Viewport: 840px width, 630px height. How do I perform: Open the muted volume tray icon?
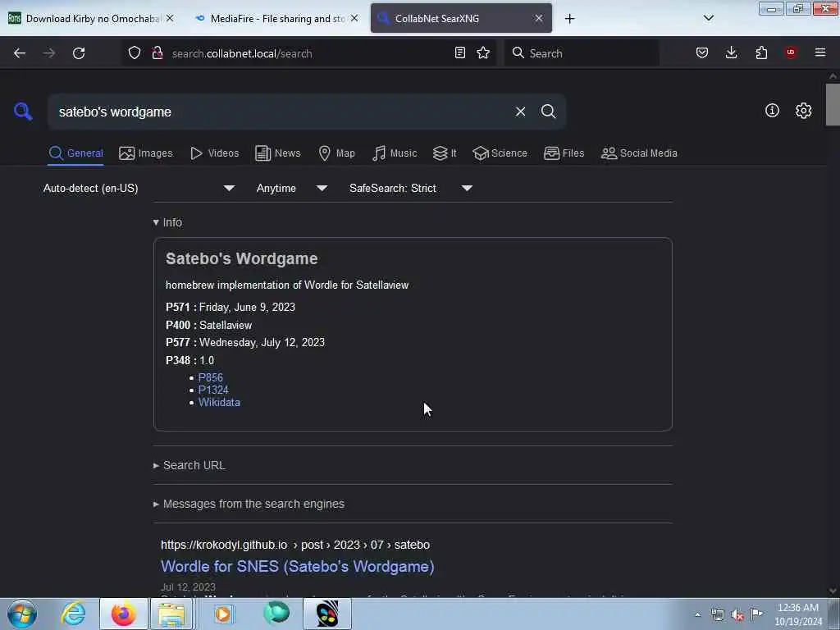[x=737, y=615]
